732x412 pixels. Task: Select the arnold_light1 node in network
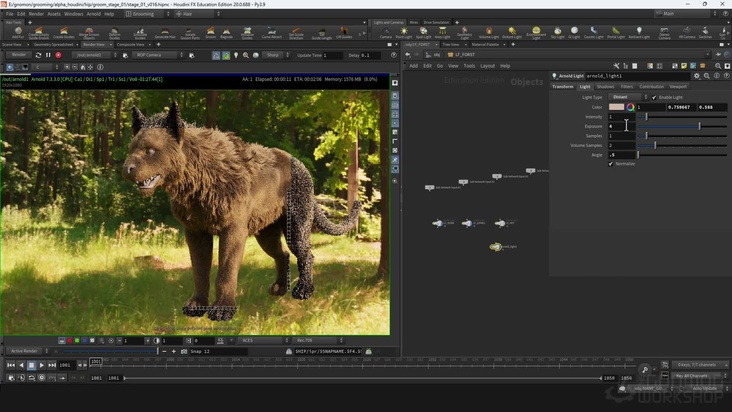click(x=496, y=246)
